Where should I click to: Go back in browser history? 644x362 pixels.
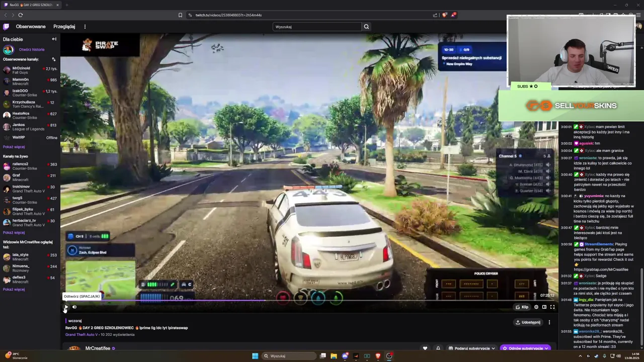pos(6,15)
